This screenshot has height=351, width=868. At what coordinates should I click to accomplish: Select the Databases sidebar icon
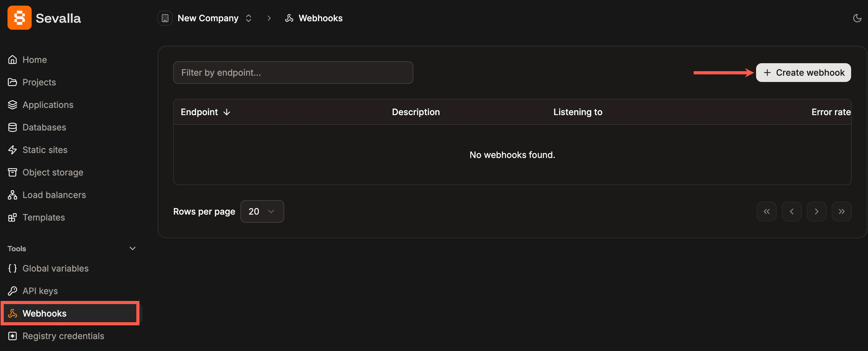click(x=13, y=127)
